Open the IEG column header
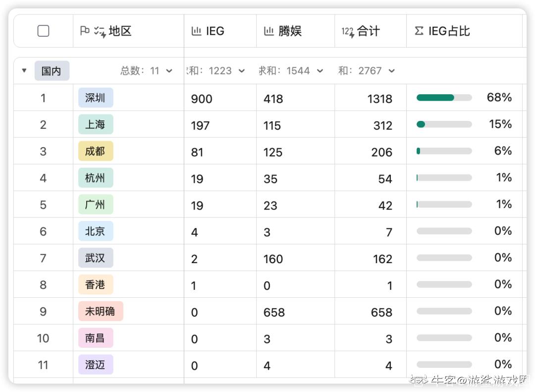Viewport: 535px width, 392px height. click(220, 31)
